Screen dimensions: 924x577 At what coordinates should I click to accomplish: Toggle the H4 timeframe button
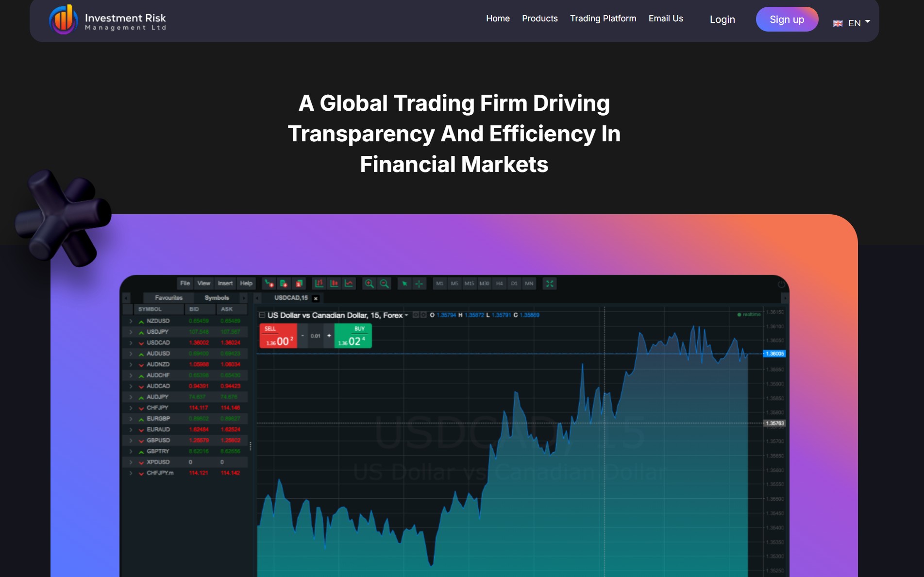coord(499,284)
